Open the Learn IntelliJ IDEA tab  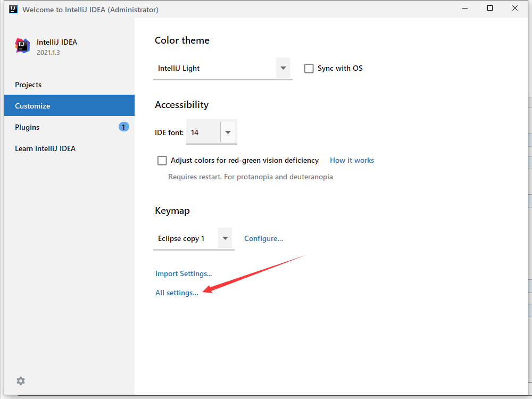click(69, 148)
